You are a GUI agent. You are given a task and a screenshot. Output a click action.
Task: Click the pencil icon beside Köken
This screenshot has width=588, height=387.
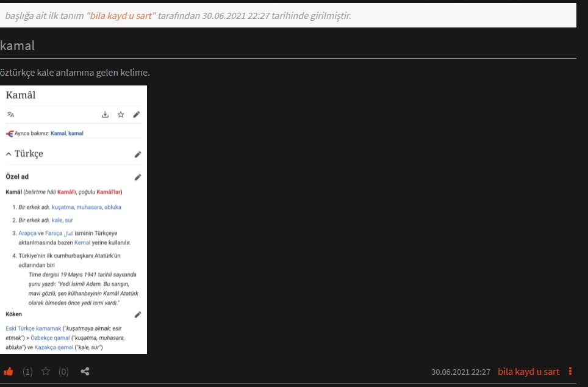pyautogui.click(x=138, y=314)
